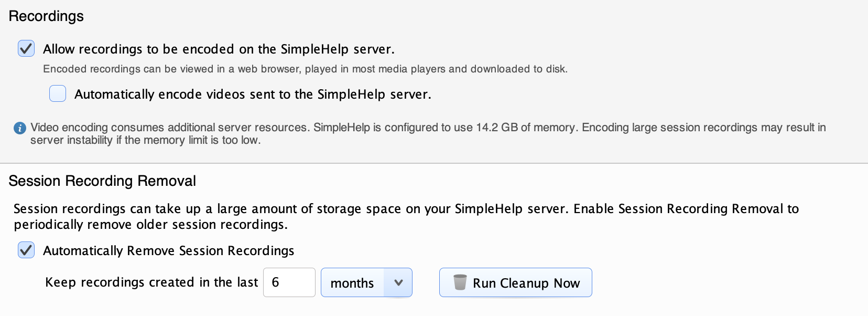Click the 'Keep recordings created in the last' label
868x316 pixels.
[x=151, y=282]
